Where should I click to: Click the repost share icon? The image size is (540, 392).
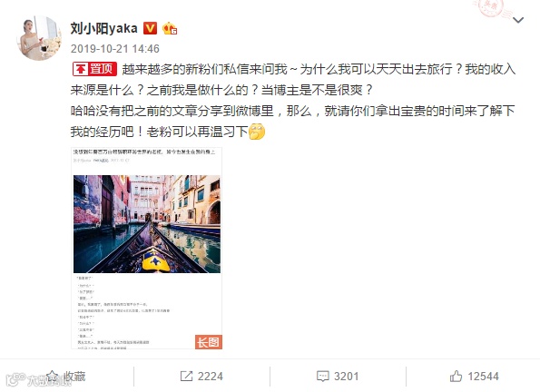[186, 377]
